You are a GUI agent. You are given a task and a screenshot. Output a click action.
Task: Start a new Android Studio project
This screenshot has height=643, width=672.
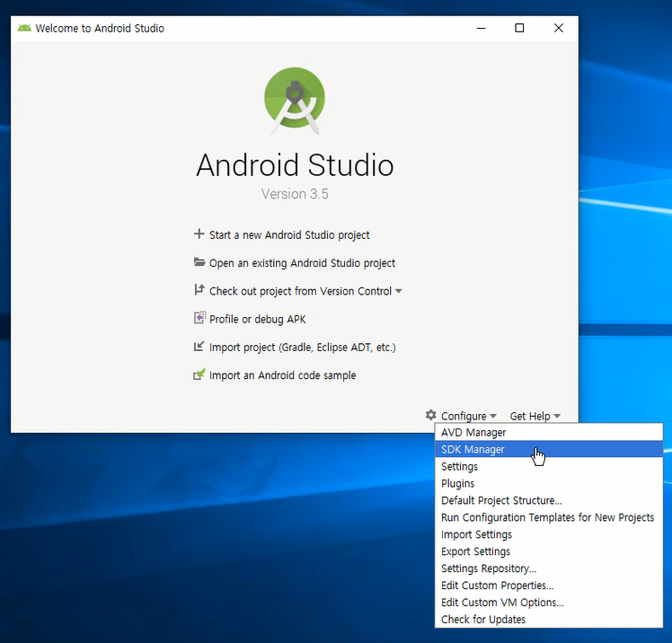(x=289, y=234)
